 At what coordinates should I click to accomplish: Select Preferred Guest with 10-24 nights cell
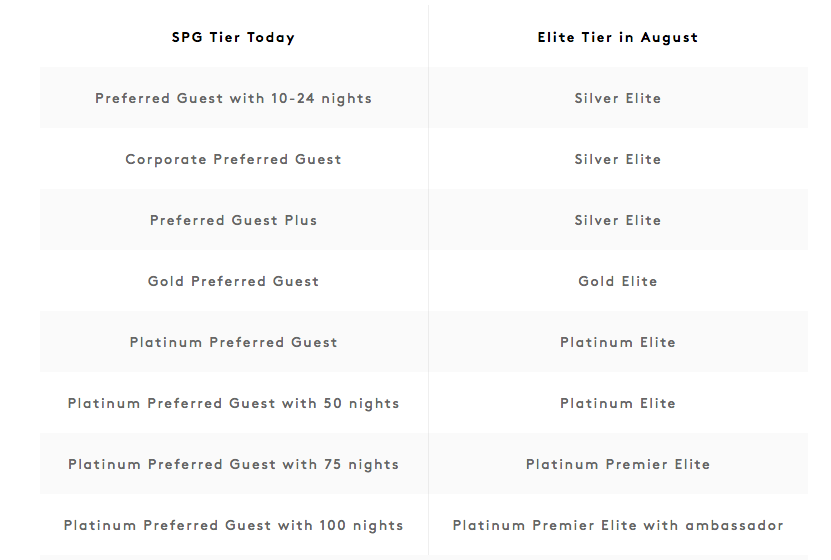point(234,99)
